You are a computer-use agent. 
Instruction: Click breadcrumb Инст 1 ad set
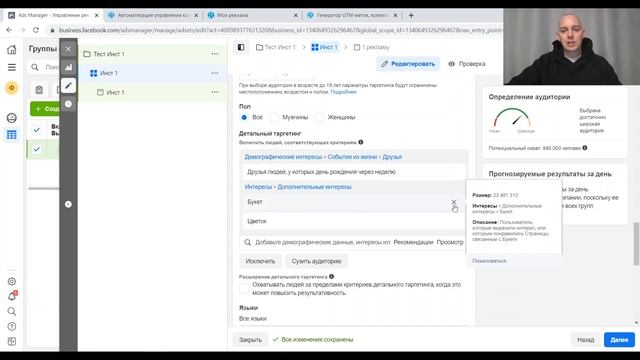[x=324, y=47]
